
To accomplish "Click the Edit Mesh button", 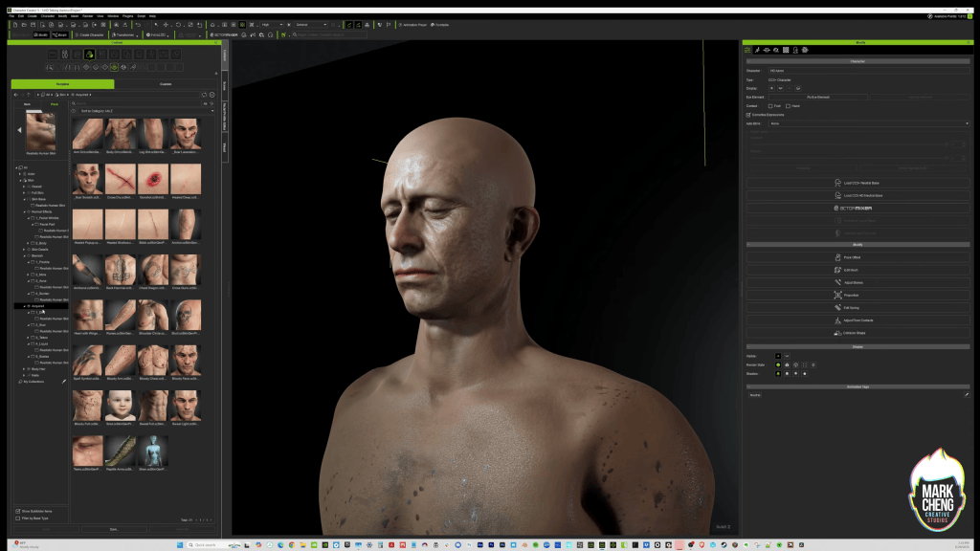I will coord(857,270).
